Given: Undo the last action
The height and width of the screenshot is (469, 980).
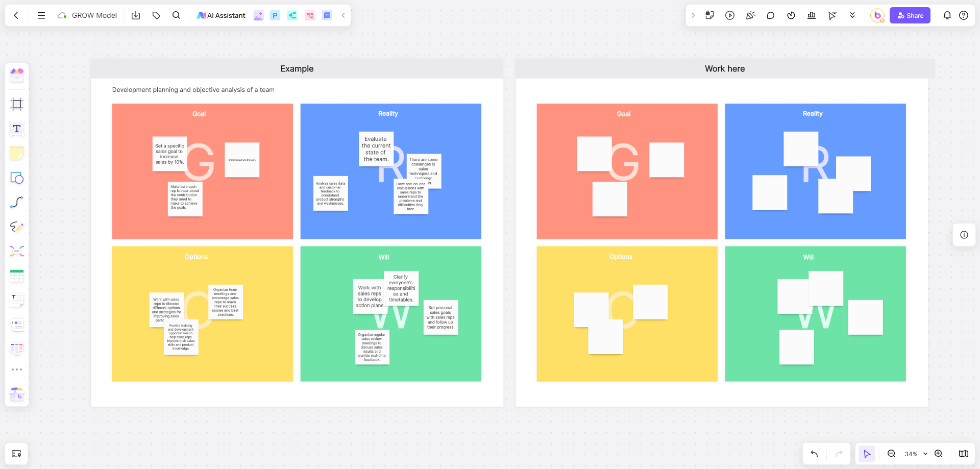Looking at the screenshot, I should pyautogui.click(x=815, y=454).
